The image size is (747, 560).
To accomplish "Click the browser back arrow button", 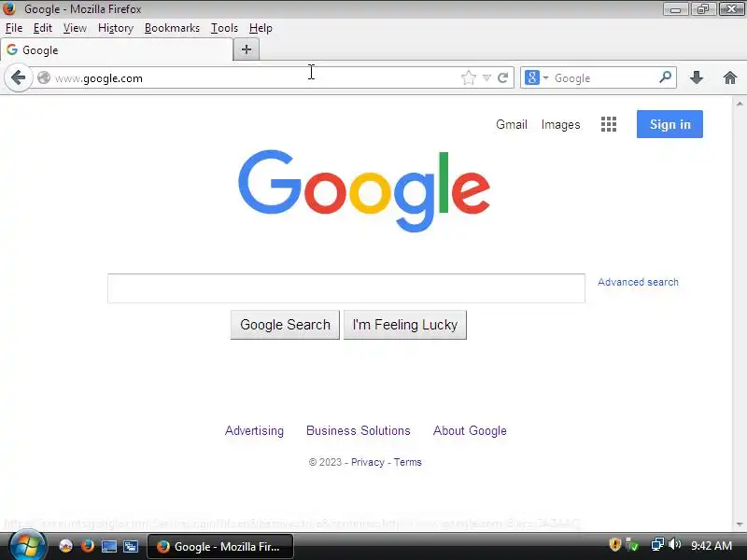I will 18,77.
